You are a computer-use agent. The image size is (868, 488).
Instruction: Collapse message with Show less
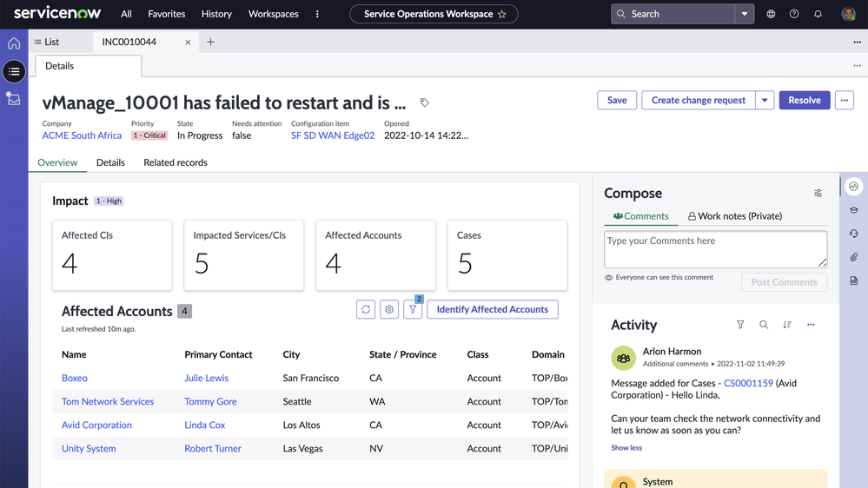[626, 447]
